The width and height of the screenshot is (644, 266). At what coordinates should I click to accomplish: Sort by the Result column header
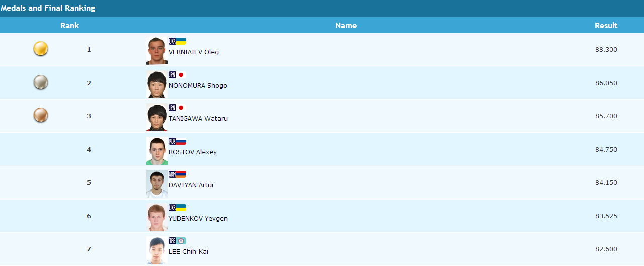pyautogui.click(x=606, y=26)
